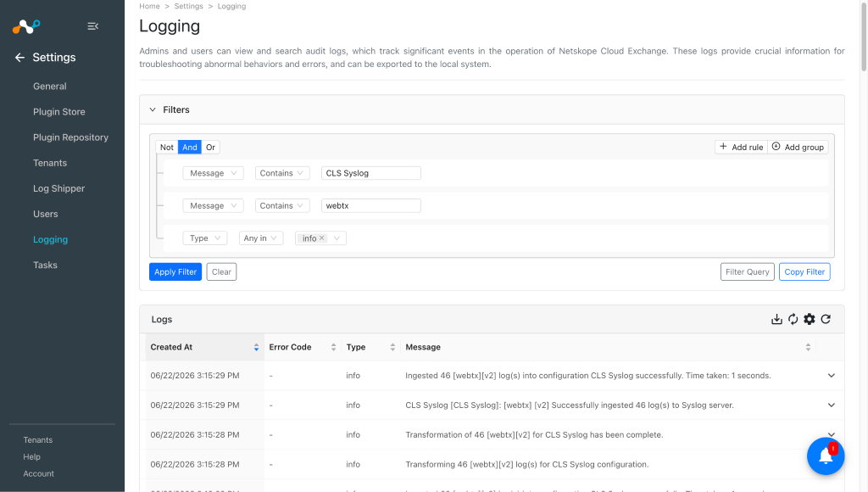Add a new filter rule
This screenshot has width=868, height=492.
tap(741, 147)
